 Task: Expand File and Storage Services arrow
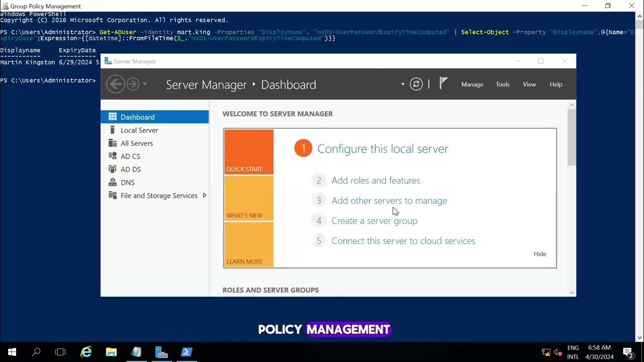click(204, 196)
